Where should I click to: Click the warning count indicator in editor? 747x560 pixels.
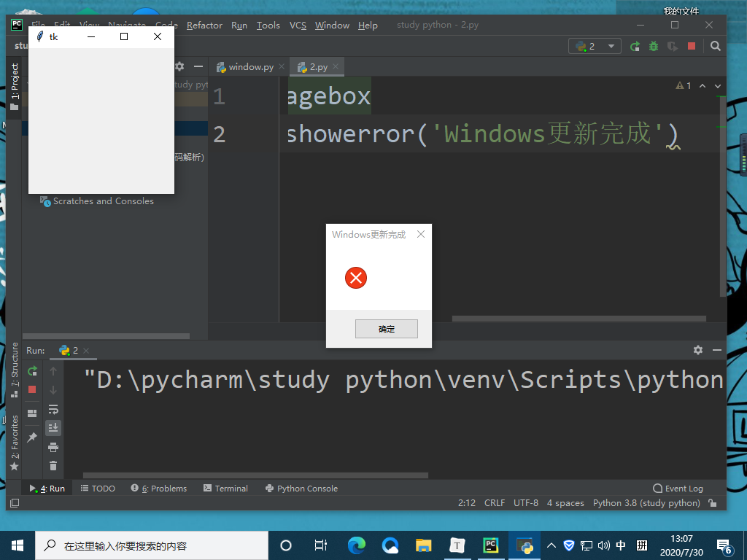coord(684,86)
